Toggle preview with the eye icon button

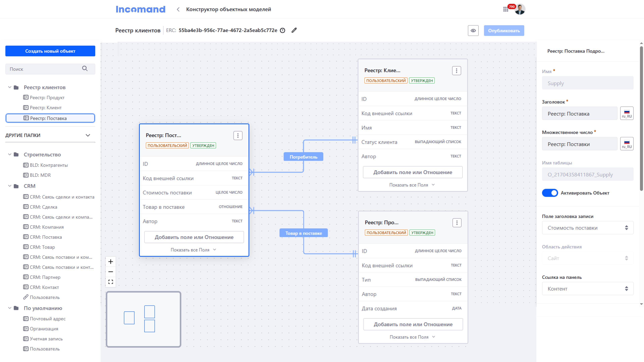473,31
